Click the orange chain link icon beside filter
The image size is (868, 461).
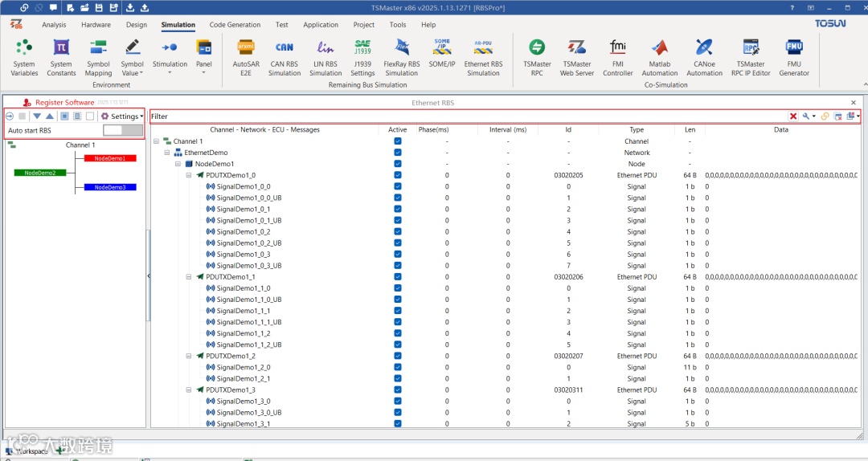pyautogui.click(x=825, y=116)
